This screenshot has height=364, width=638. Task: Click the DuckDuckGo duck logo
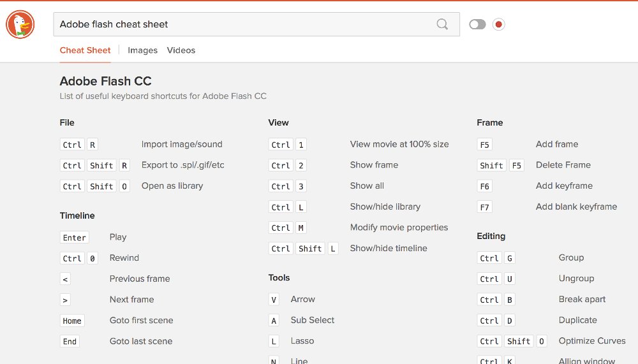[20, 24]
